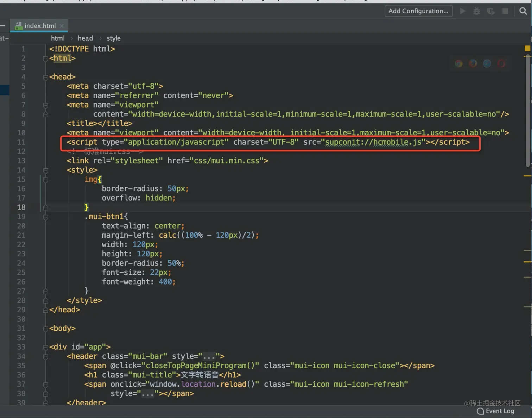Open the Event Log panel

click(x=495, y=411)
